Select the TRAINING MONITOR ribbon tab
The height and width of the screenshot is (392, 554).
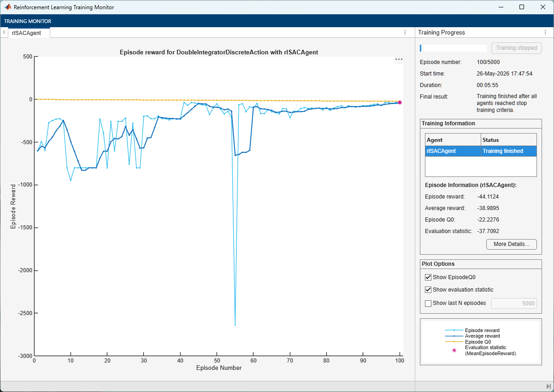pyautogui.click(x=28, y=21)
